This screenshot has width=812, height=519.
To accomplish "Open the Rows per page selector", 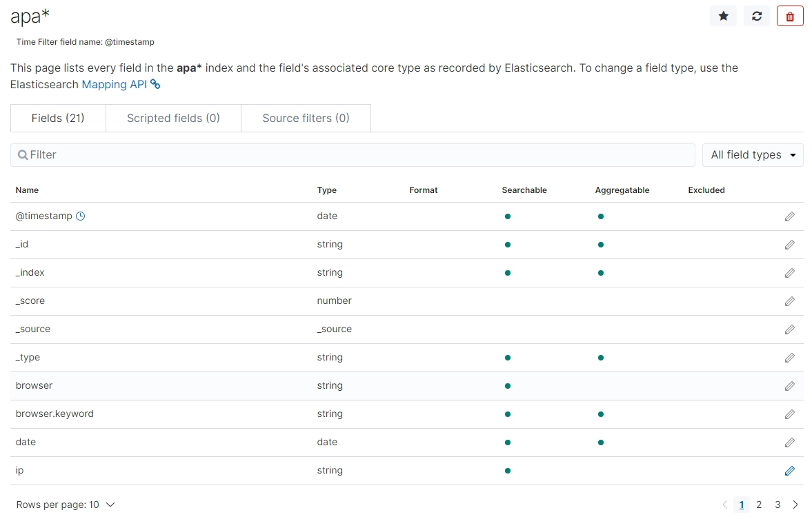I will [x=66, y=505].
